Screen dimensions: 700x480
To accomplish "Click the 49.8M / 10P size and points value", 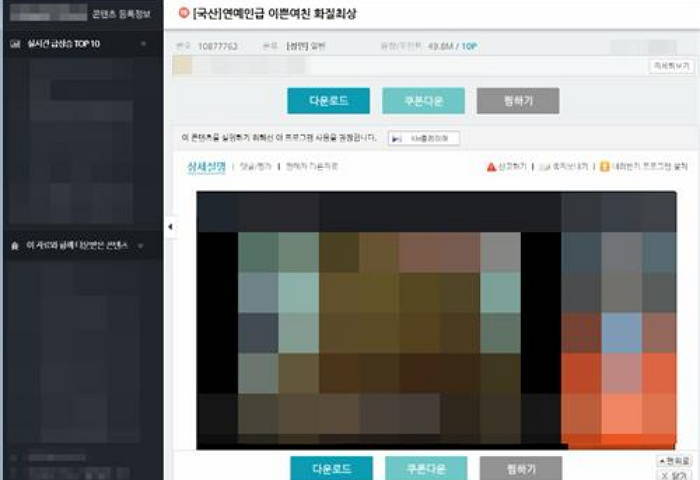I will 452,46.
